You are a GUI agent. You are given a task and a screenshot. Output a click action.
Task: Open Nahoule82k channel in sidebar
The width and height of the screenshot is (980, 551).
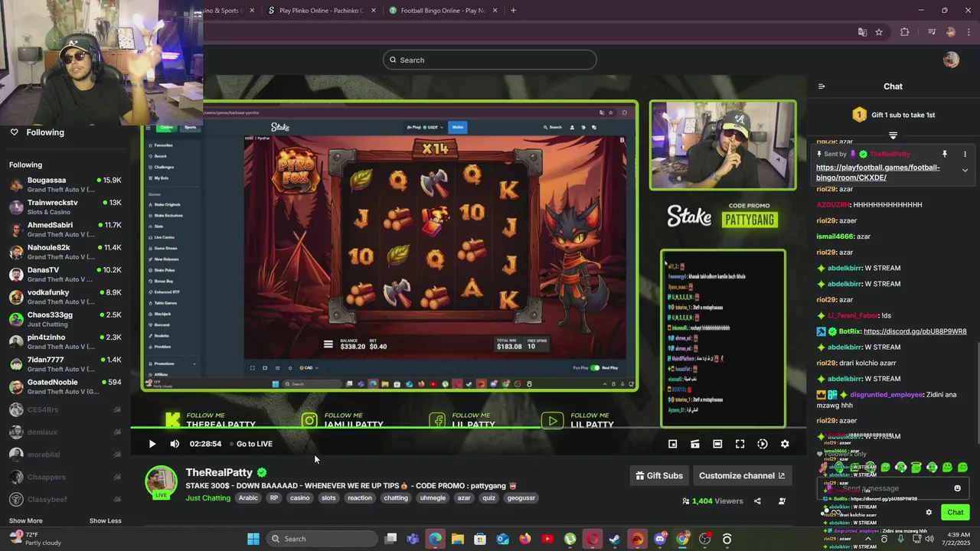[65, 252]
